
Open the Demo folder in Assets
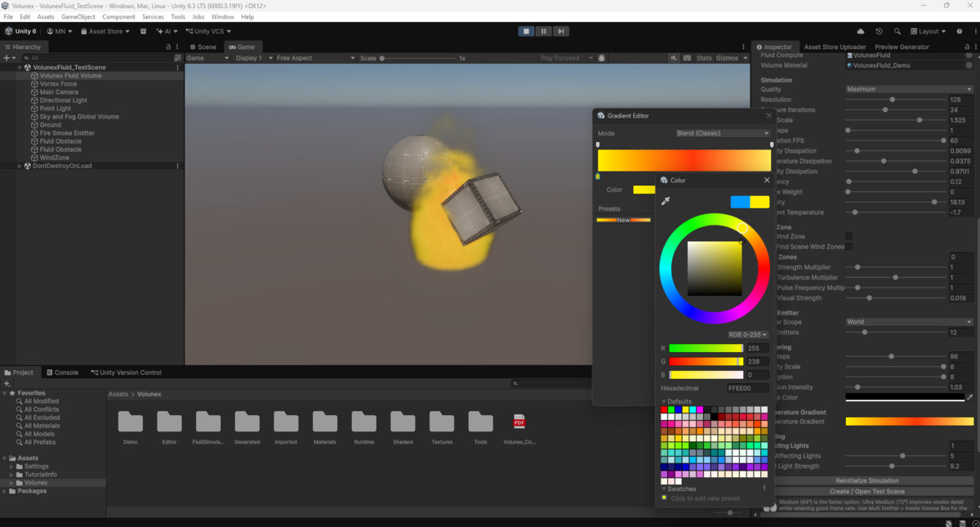[x=131, y=427]
